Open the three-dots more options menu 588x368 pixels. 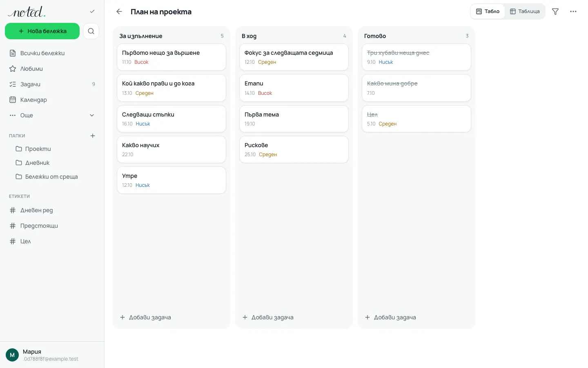click(573, 11)
